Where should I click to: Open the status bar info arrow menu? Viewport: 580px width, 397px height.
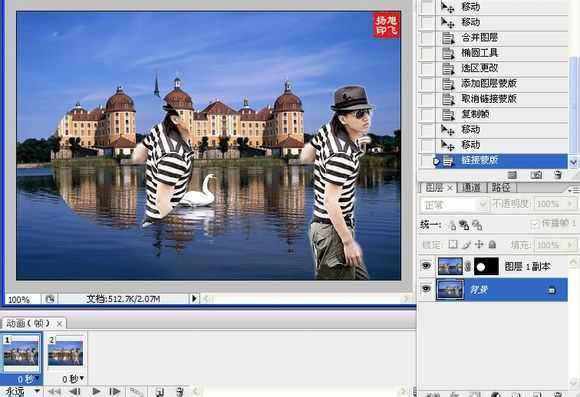coord(194,299)
